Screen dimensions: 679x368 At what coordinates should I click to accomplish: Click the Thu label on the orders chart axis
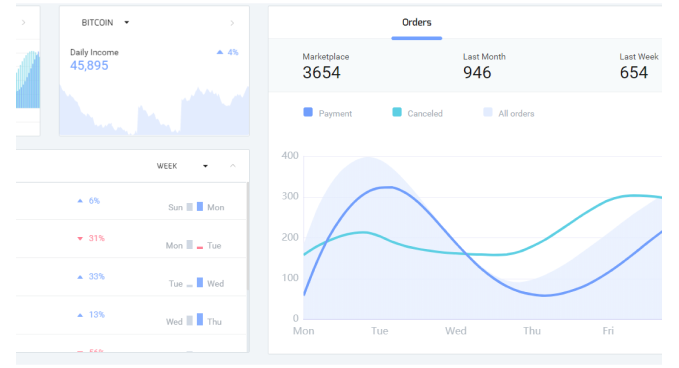click(532, 331)
